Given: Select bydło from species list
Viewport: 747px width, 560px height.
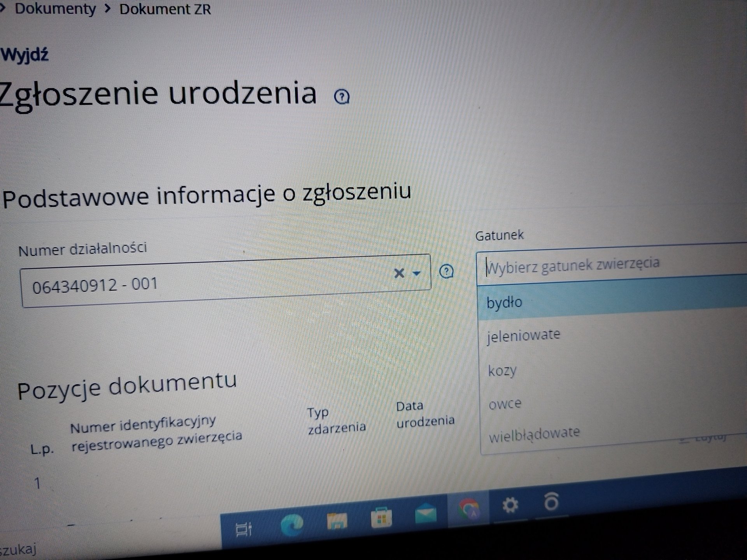Looking at the screenshot, I should 504,303.
